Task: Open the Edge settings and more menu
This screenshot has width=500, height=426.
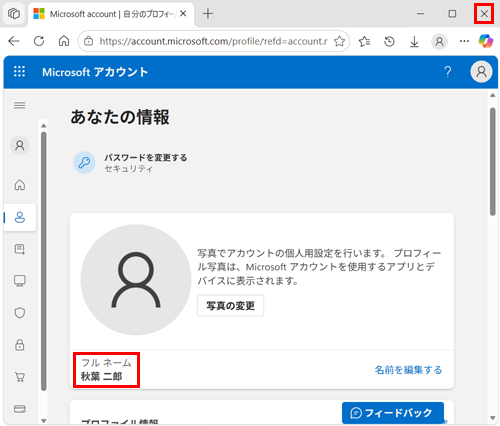Action: coord(464,41)
